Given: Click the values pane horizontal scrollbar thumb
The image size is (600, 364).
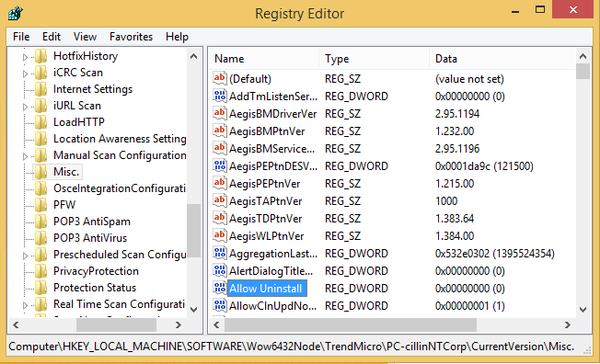Looking at the screenshot, I should [x=351, y=325].
